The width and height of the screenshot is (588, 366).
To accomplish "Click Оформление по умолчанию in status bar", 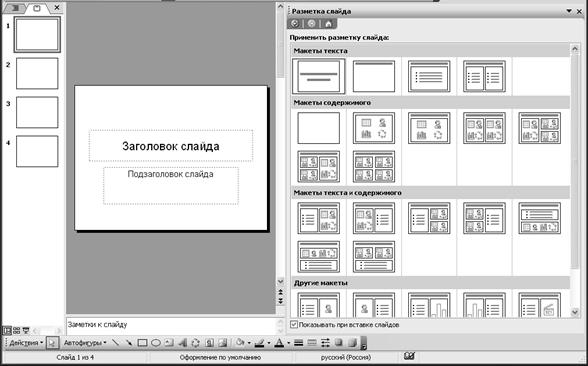I will point(220,357).
